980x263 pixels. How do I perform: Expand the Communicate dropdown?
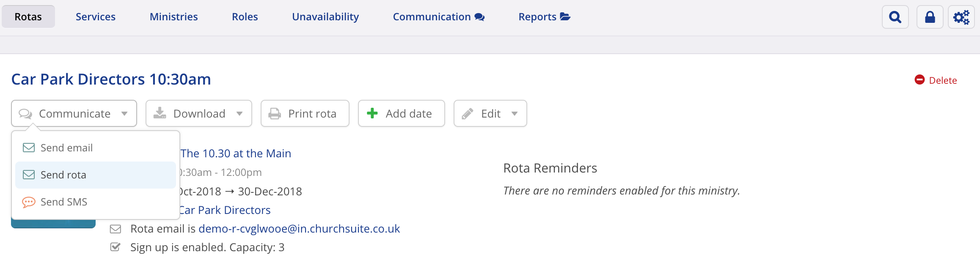pos(74,113)
